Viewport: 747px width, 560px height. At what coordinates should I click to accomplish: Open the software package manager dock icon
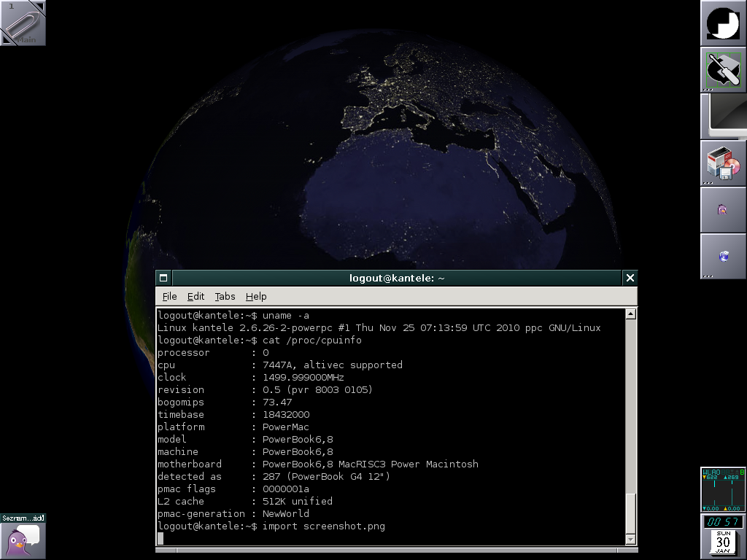pyautogui.click(x=723, y=163)
